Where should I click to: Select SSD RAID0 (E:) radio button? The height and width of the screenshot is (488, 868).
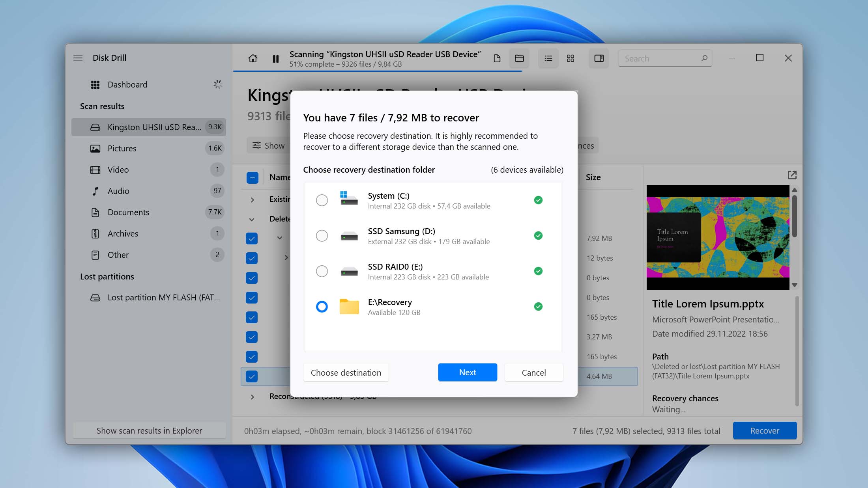[322, 271]
